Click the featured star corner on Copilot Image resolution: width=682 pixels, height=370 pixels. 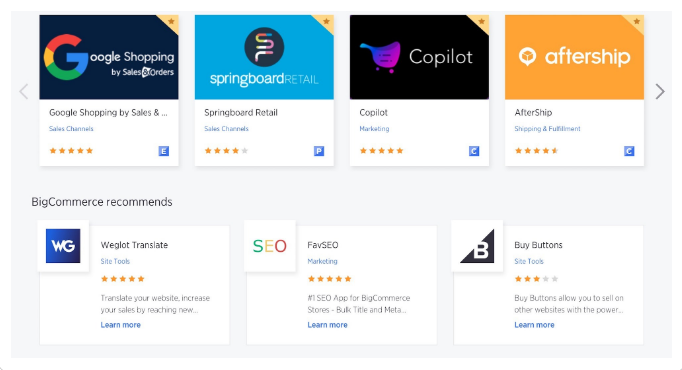(x=480, y=22)
